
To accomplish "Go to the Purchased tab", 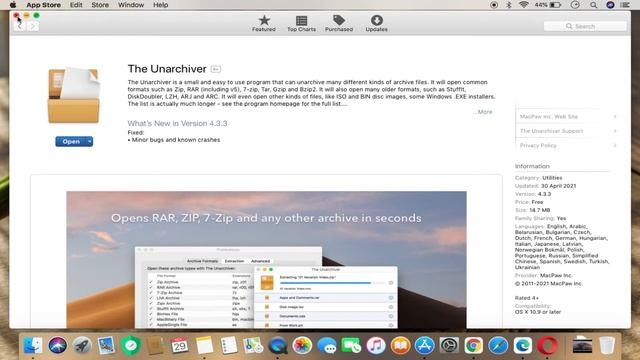I will 339,23.
